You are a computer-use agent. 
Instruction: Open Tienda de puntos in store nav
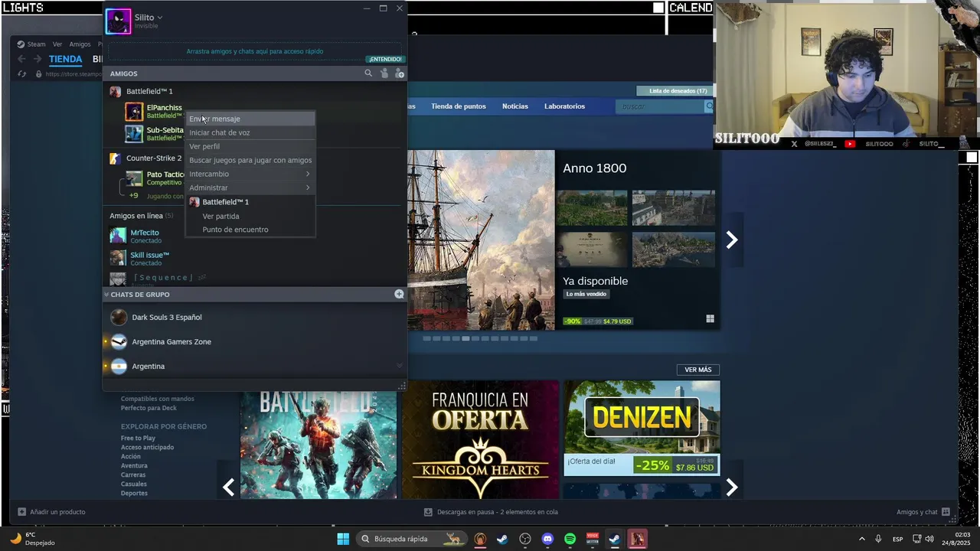[459, 106]
